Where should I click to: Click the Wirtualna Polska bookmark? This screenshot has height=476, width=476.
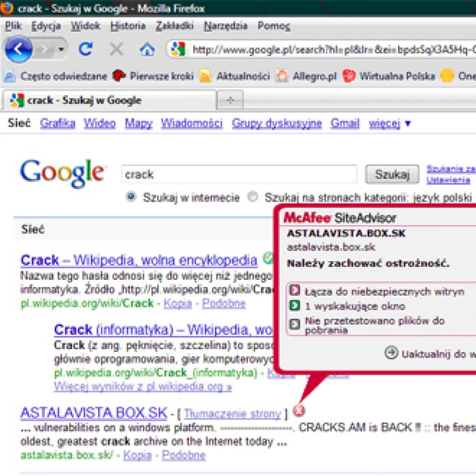click(389, 76)
